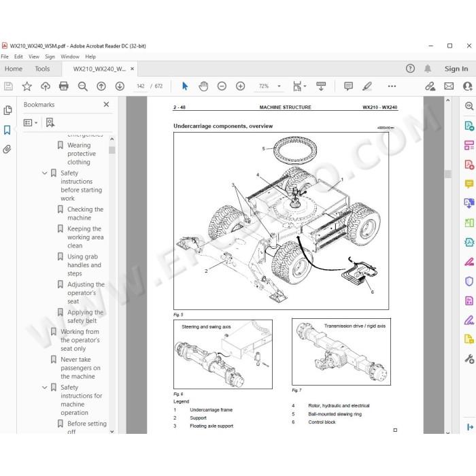Click the add new bookmark icon
The height and width of the screenshot is (476, 476).
(50, 122)
